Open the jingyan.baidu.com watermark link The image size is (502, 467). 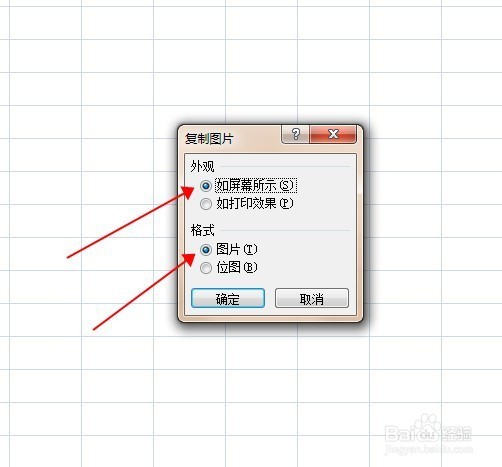pyautogui.click(x=429, y=449)
